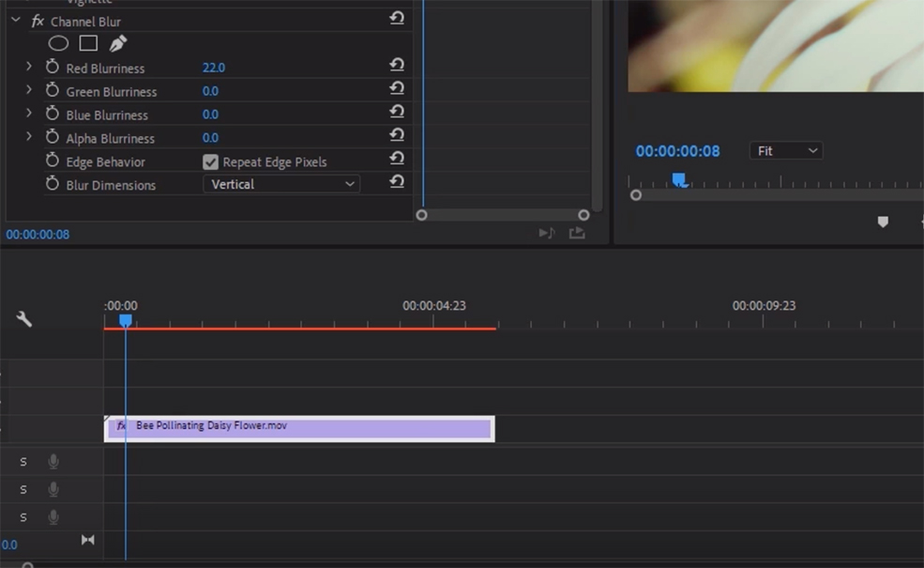Toggle animation stopwatch for Green Blurriness
924x568 pixels.
(53, 90)
